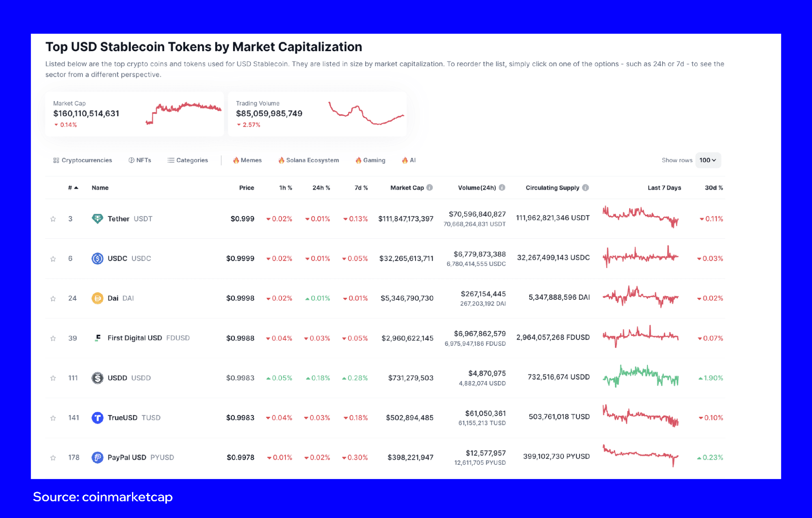Viewport: 812px width, 518px height.
Task: Click USDD's green 7-day sparkline
Action: point(641,376)
